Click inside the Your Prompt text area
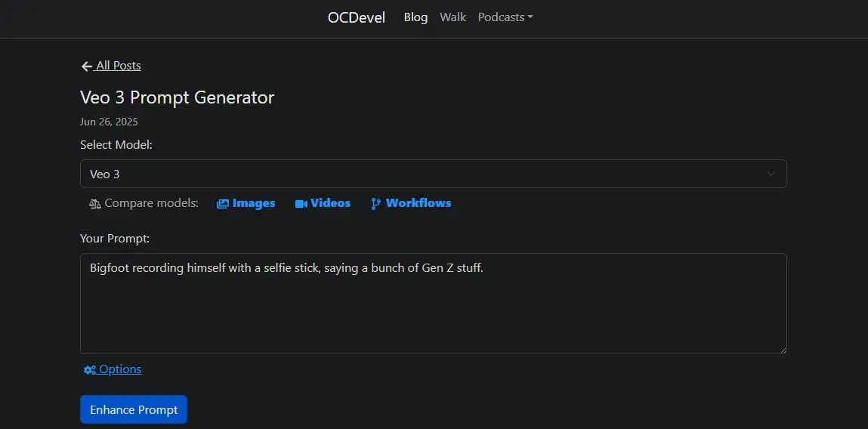The height and width of the screenshot is (429, 868). 433,304
